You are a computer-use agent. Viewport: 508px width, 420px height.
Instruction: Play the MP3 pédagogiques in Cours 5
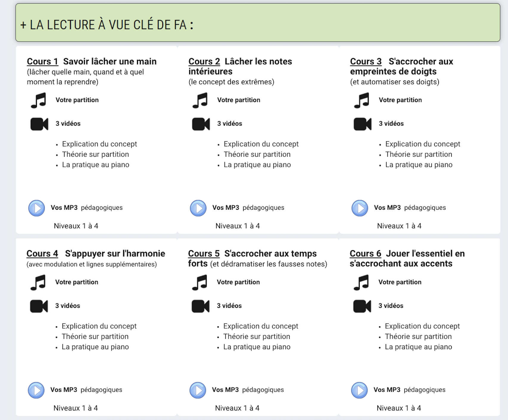(x=198, y=390)
